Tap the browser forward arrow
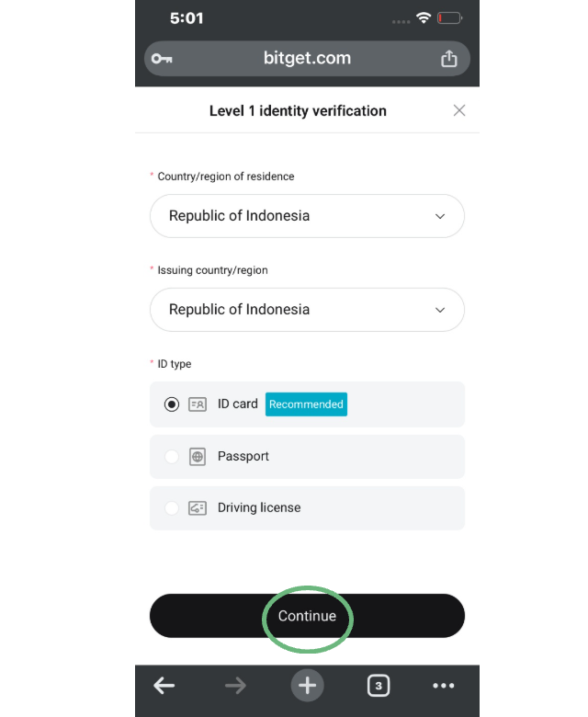Viewport: 588px width, 717px height. tap(235, 686)
